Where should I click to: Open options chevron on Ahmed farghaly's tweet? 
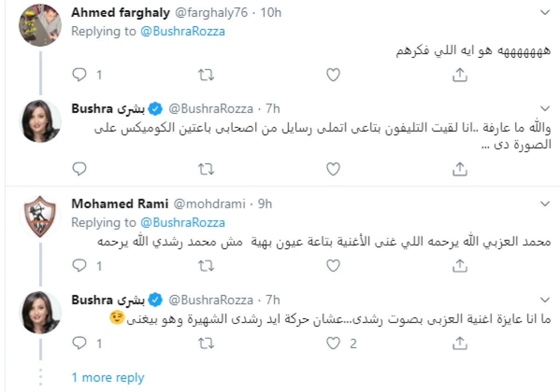tap(545, 13)
